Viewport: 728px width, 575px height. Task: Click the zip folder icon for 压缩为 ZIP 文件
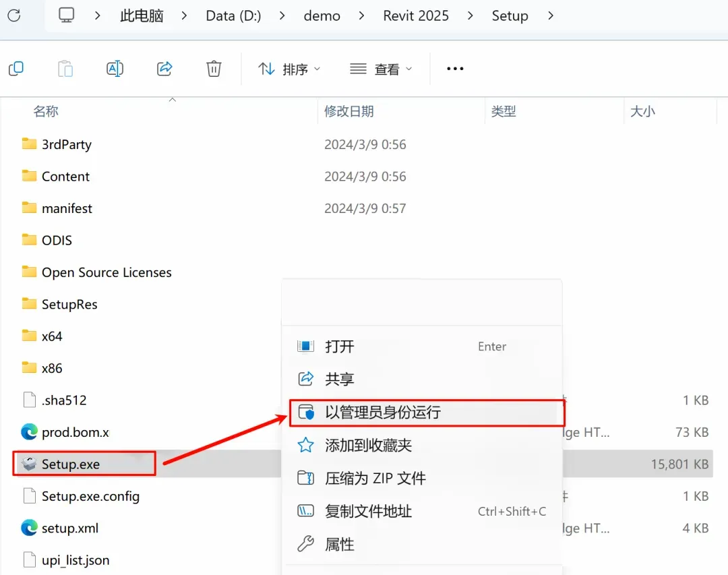coord(305,478)
